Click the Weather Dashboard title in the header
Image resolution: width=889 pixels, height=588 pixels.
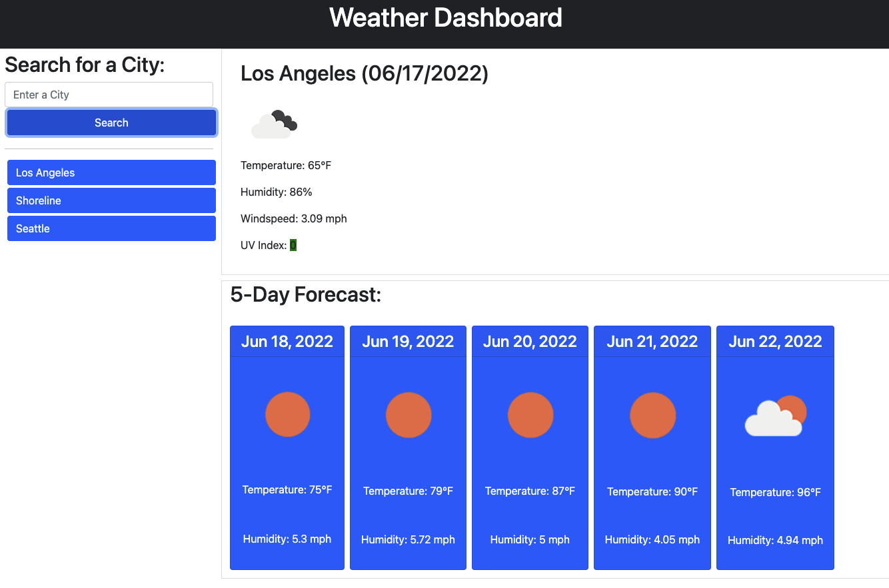pos(444,17)
